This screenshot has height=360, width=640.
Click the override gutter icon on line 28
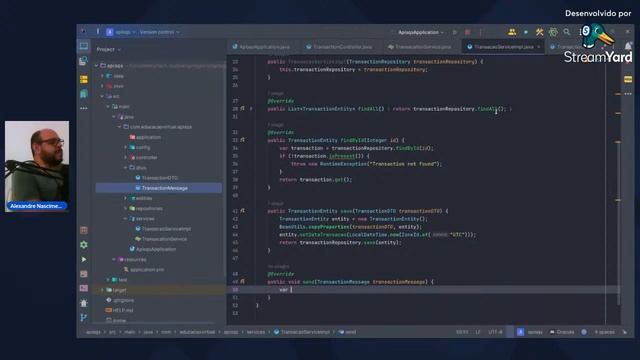tap(242, 109)
